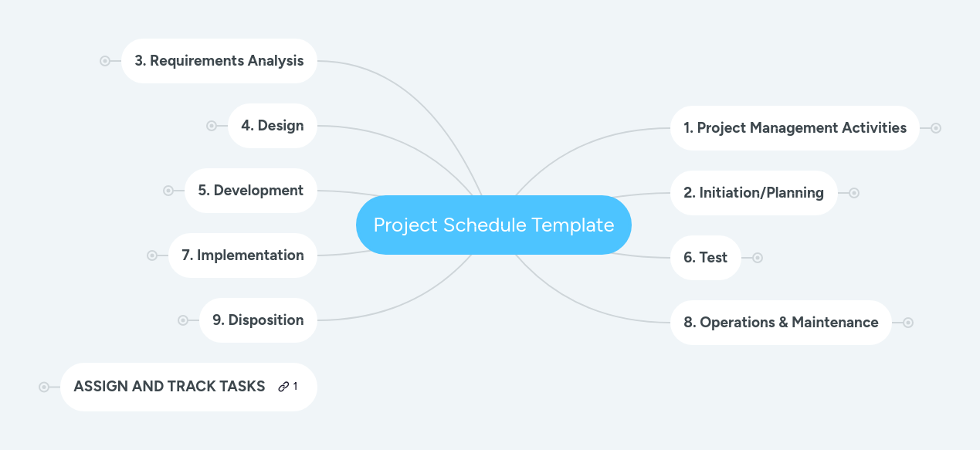The width and height of the screenshot is (980, 450).
Task: Expand the 9. Disposition branch circle
Action: (x=183, y=320)
